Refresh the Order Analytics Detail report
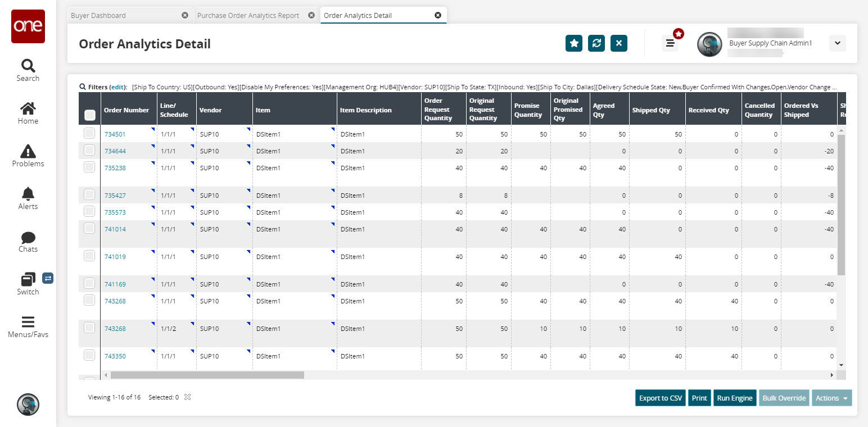 (596, 43)
